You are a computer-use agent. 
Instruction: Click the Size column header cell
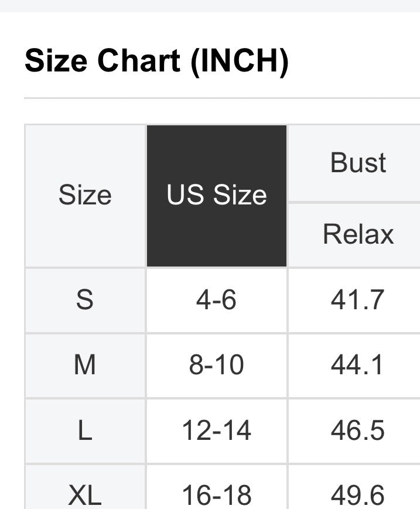coord(85,196)
